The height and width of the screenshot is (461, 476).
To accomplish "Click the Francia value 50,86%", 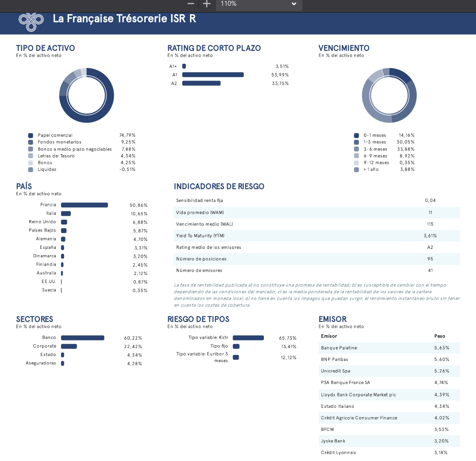I will [x=139, y=205].
